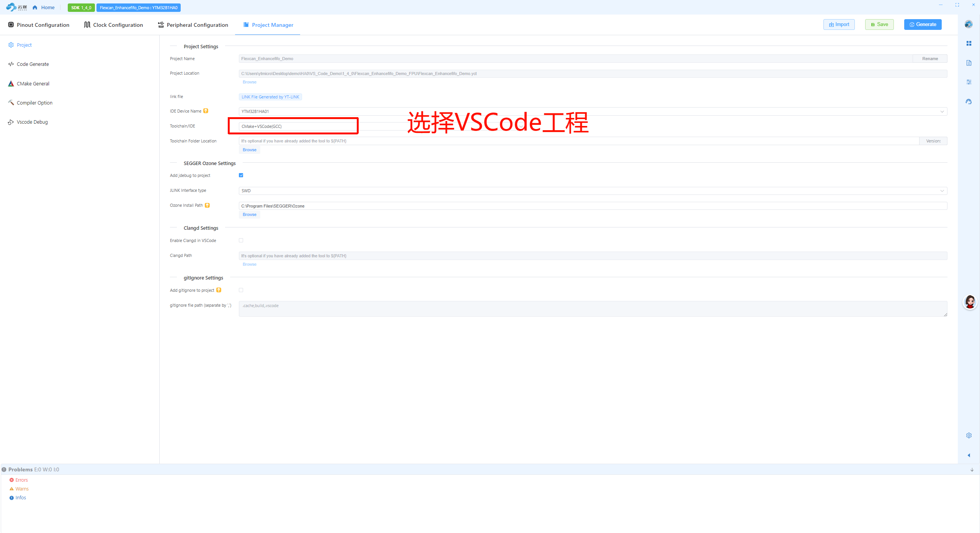Viewport: 980px width, 533px height.
Task: Open the settings gear at bottom right
Action: [969, 435]
